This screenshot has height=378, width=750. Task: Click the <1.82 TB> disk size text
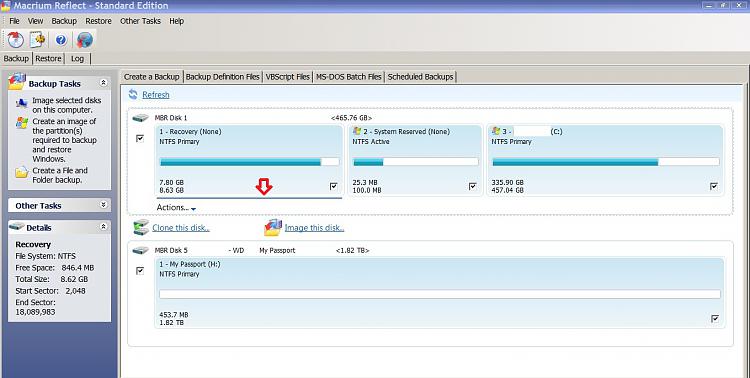(x=353, y=250)
